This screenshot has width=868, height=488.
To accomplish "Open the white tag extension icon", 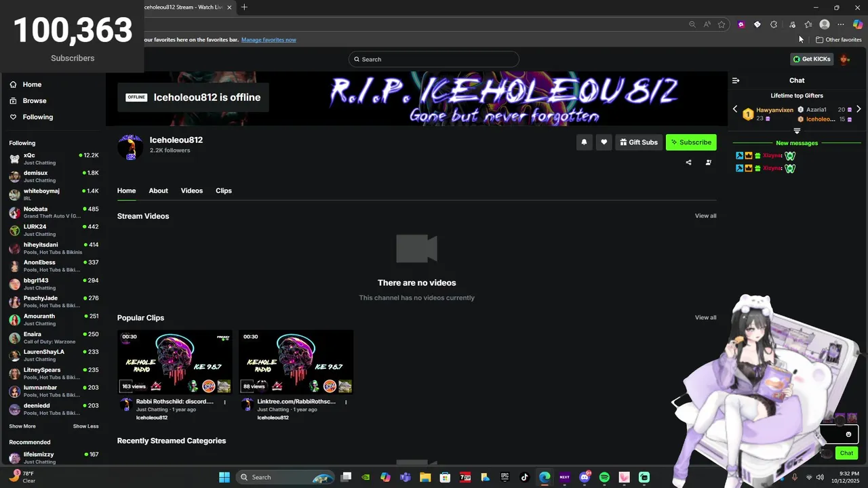I will click(x=757, y=24).
